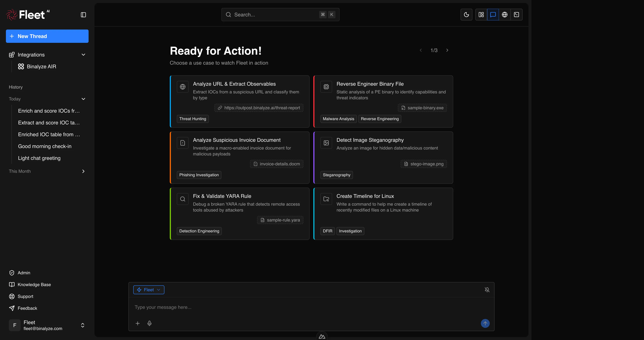Click the microphone voice input icon
Screen dimensions: 644x340
[x=149, y=323]
